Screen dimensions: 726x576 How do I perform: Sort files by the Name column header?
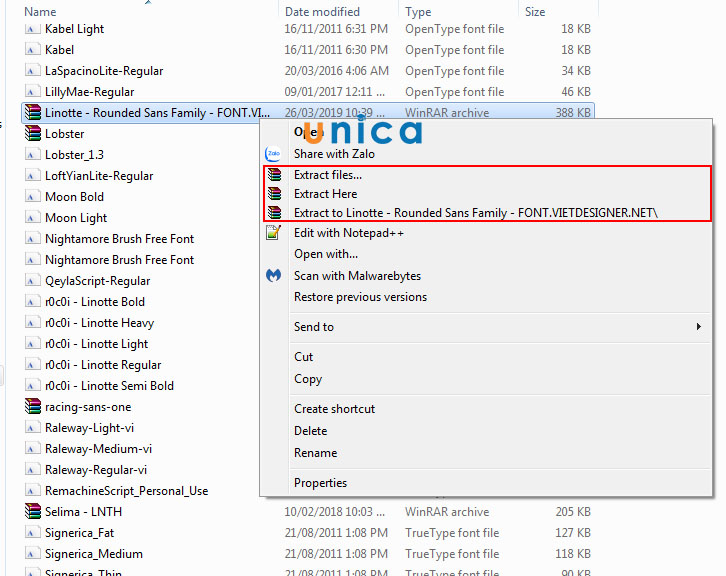[40, 11]
